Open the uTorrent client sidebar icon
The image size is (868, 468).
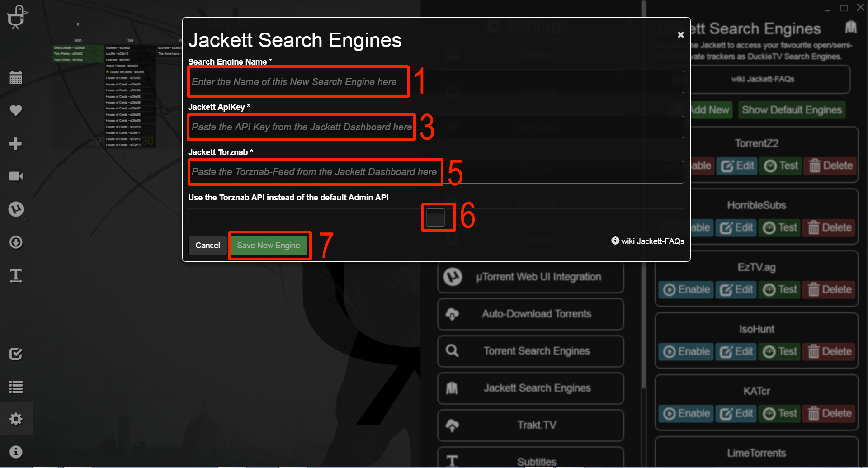[x=16, y=209]
